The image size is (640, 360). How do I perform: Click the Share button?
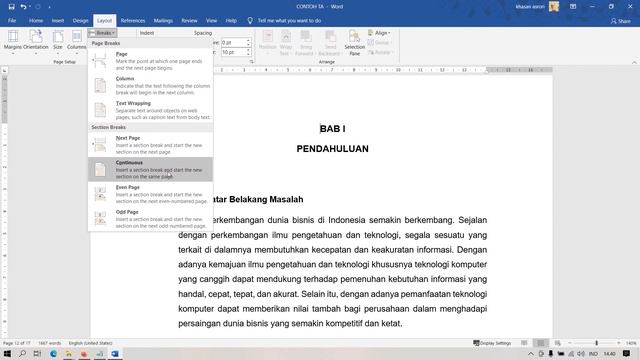point(620,21)
